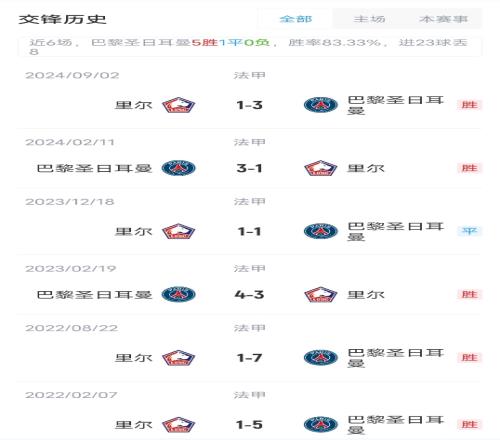Click PSG logo in 2023/02/19 match
500x440 pixels.
click(x=178, y=294)
